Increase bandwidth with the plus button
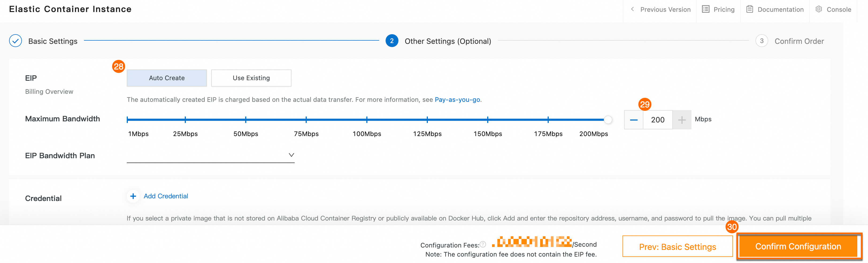This screenshot has height=263, width=868. (x=682, y=120)
